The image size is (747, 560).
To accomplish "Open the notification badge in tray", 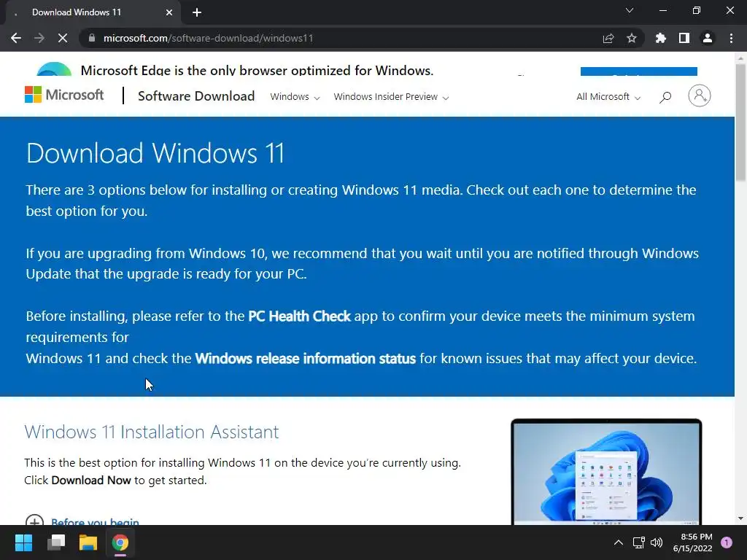I will [x=727, y=542].
